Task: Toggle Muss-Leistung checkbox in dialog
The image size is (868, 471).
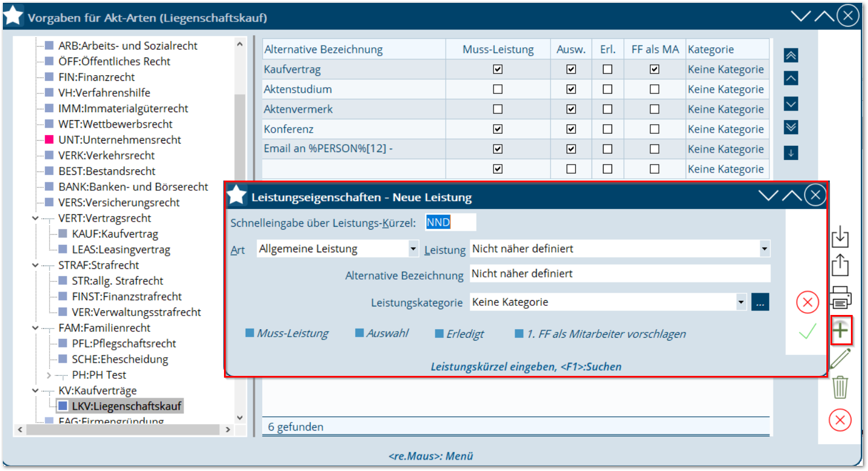Action: pos(250,333)
